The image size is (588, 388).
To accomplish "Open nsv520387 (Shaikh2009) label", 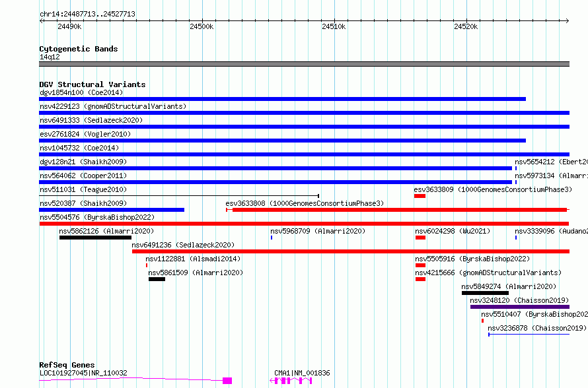I will pyautogui.click(x=83, y=203).
